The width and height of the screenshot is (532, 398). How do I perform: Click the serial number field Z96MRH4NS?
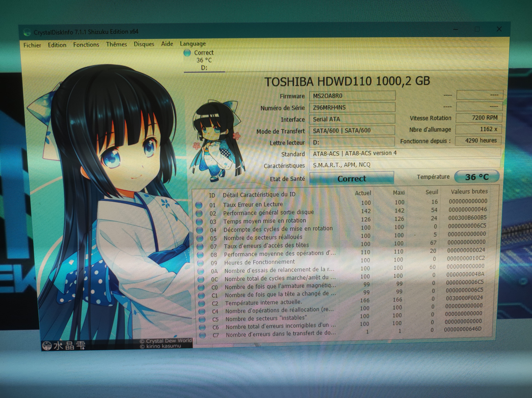[352, 107]
